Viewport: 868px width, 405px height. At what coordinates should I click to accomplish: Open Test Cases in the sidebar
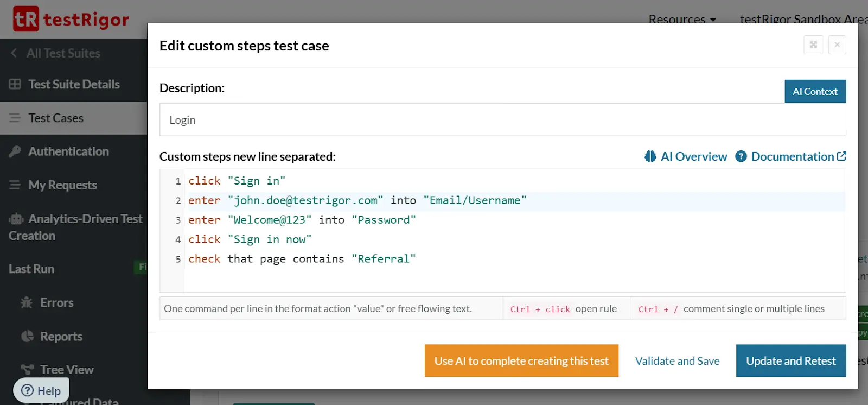56,118
